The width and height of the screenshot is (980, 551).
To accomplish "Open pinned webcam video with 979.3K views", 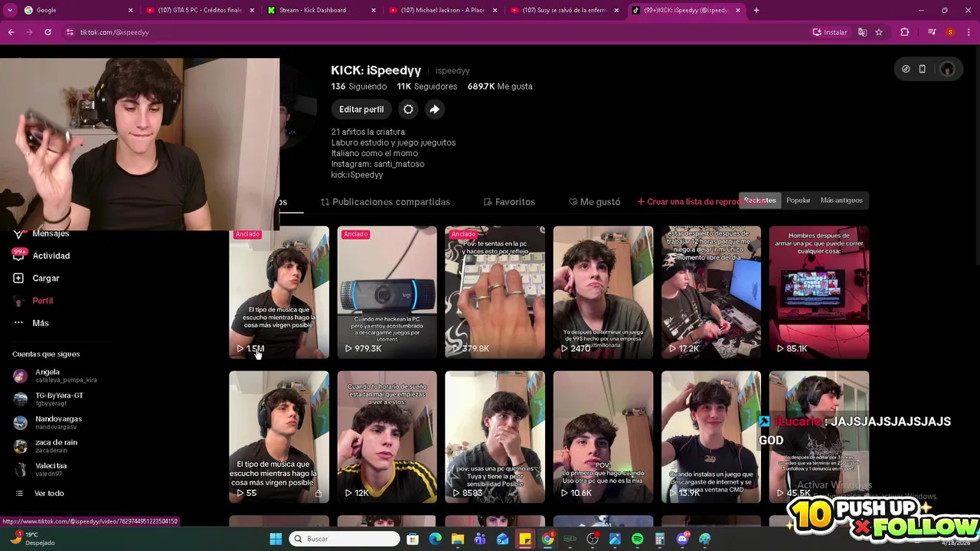I will coord(387,292).
